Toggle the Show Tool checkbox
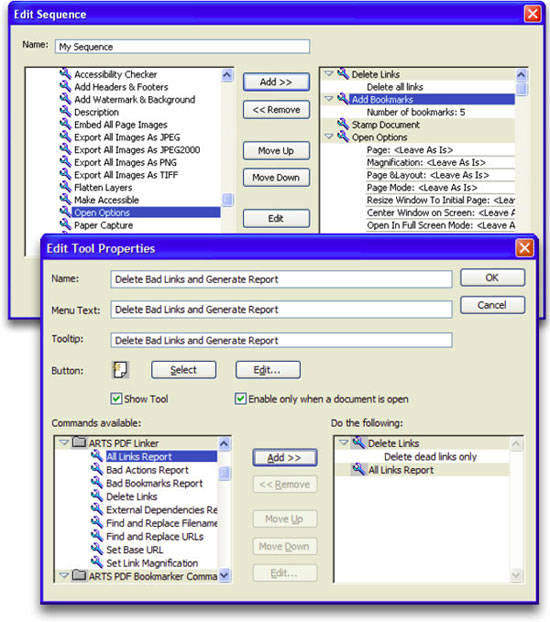The height and width of the screenshot is (622, 550). pos(116,398)
